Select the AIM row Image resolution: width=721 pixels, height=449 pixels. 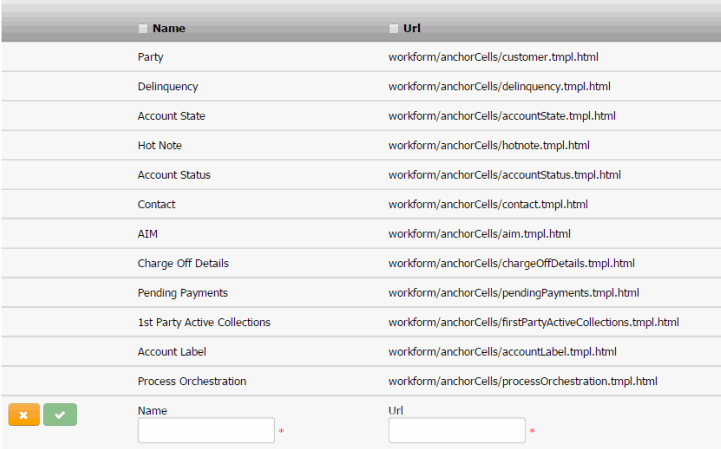[149, 234]
